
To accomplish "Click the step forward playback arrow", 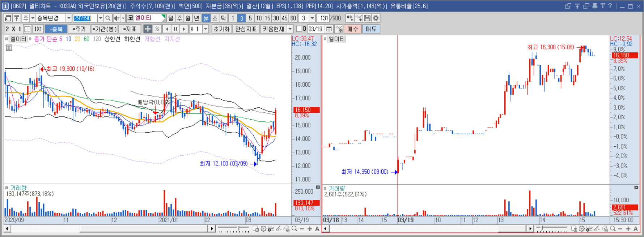I will (184, 29).
